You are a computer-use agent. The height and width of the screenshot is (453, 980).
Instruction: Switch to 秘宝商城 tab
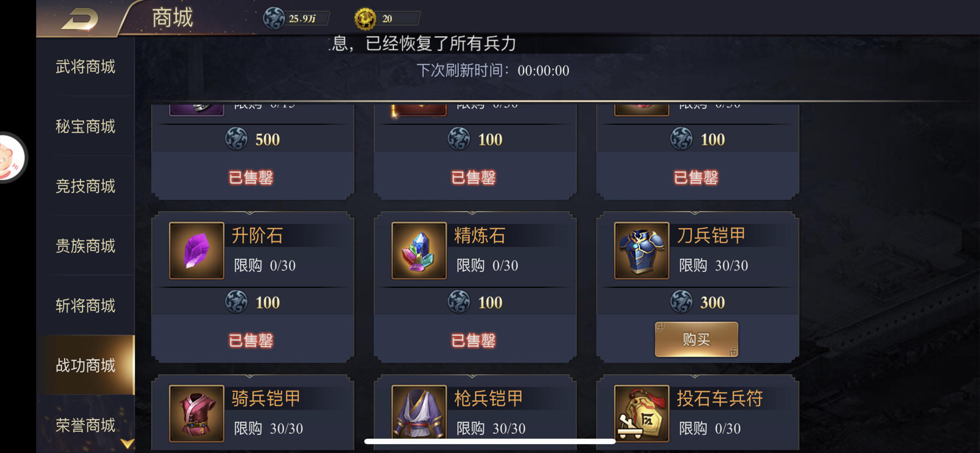pyautogui.click(x=85, y=126)
